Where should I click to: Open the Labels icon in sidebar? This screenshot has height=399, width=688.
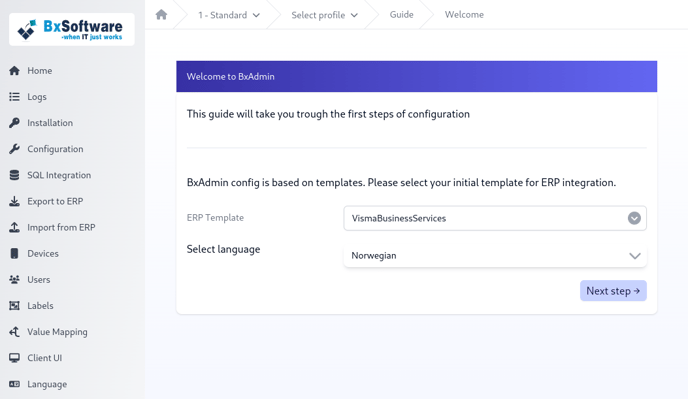[x=14, y=306]
